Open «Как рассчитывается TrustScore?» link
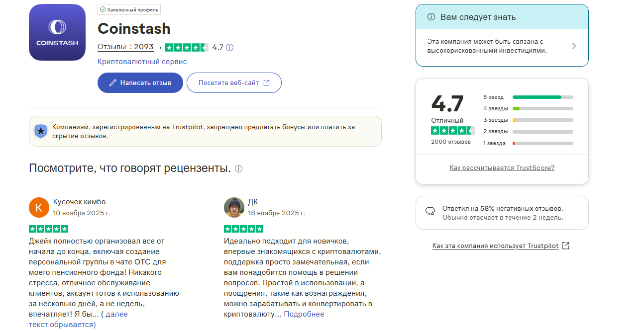 502,167
